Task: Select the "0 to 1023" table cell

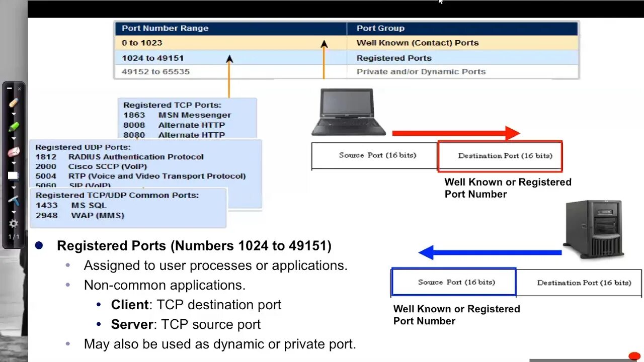Action: coord(230,43)
